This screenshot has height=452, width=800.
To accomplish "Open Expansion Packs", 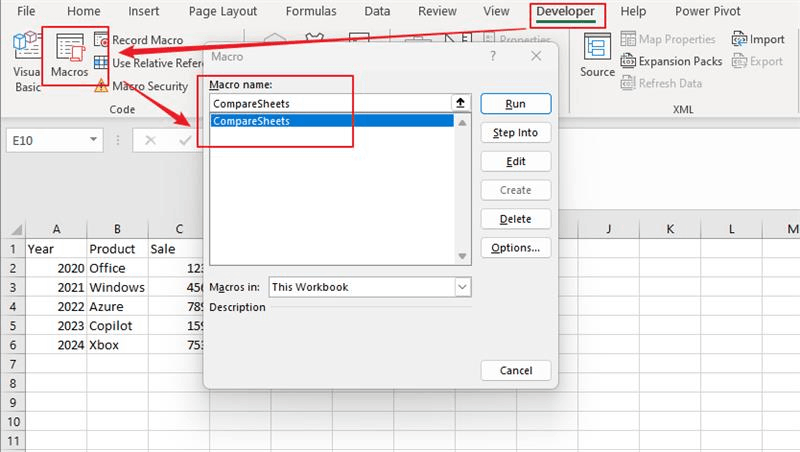I will coord(671,61).
